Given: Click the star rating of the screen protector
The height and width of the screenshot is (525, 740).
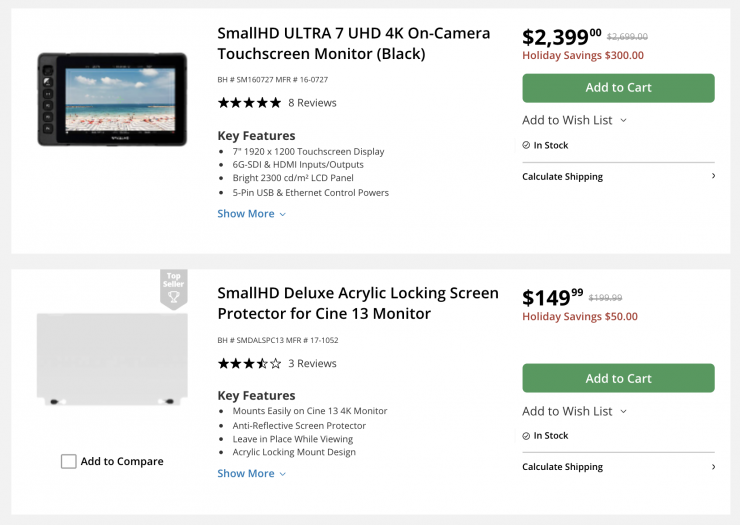Looking at the screenshot, I should [249, 364].
